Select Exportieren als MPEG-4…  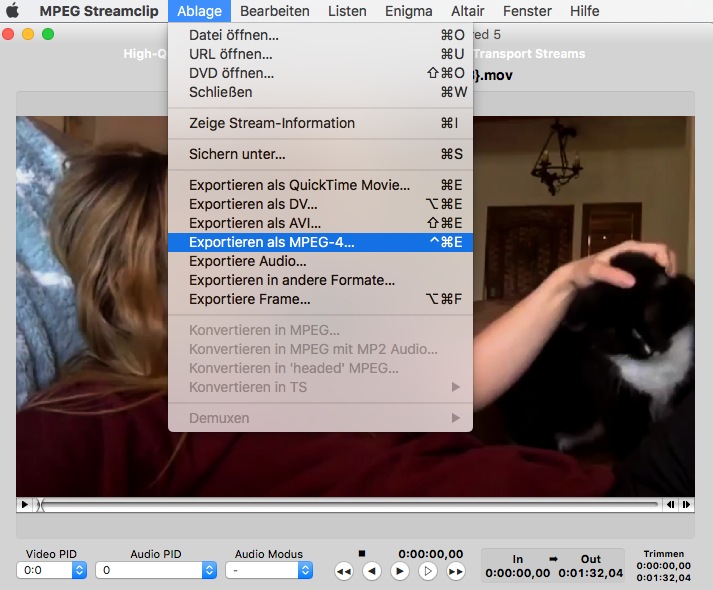(x=320, y=242)
